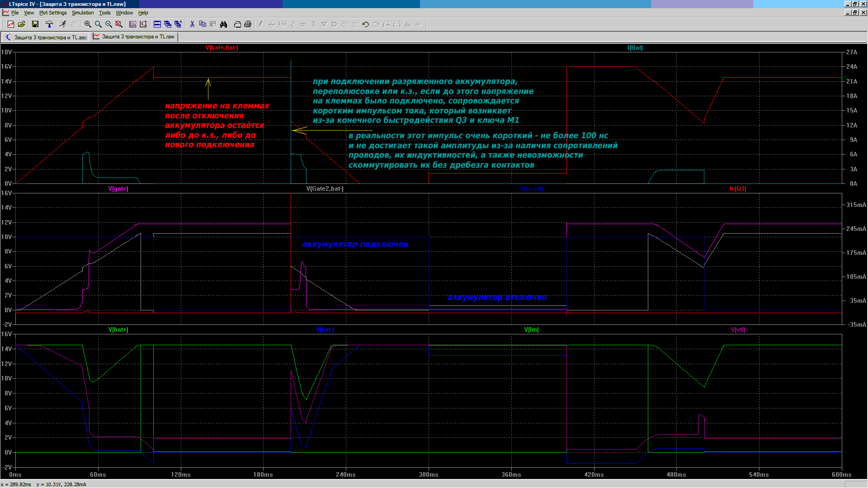The width and height of the screenshot is (868, 488).
Task: Pick the ground symbol tool
Action: (x=272, y=24)
